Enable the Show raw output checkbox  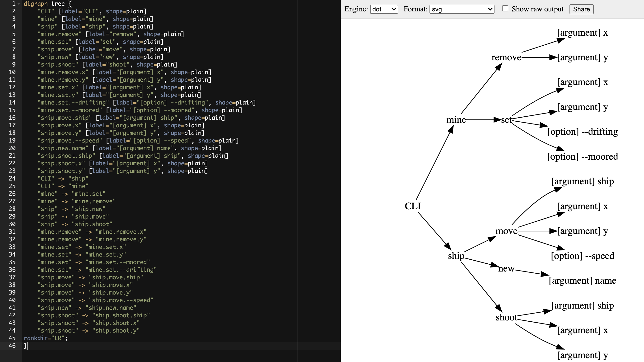click(x=505, y=9)
